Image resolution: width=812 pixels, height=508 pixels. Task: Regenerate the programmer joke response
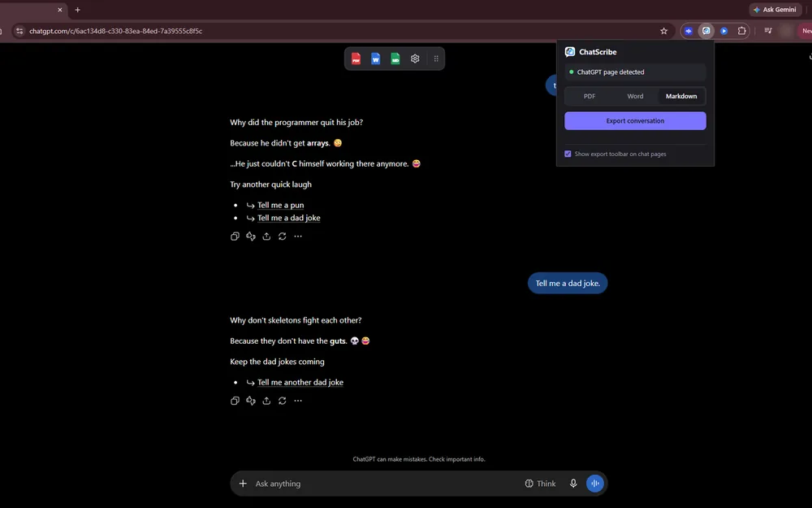283,237
